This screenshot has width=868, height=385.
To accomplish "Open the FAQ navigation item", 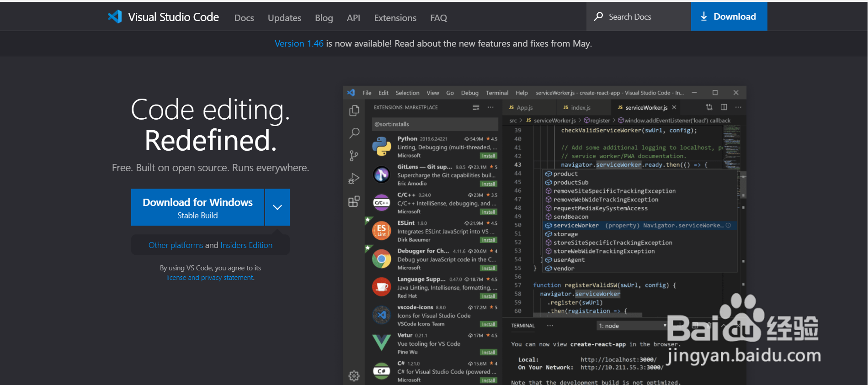I will click(438, 18).
